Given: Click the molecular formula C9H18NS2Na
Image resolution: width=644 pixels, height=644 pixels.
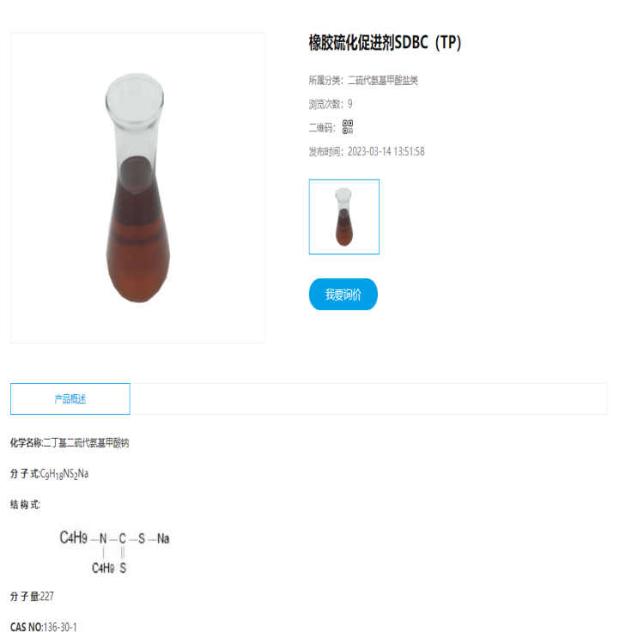Looking at the screenshot, I should pos(64,474).
